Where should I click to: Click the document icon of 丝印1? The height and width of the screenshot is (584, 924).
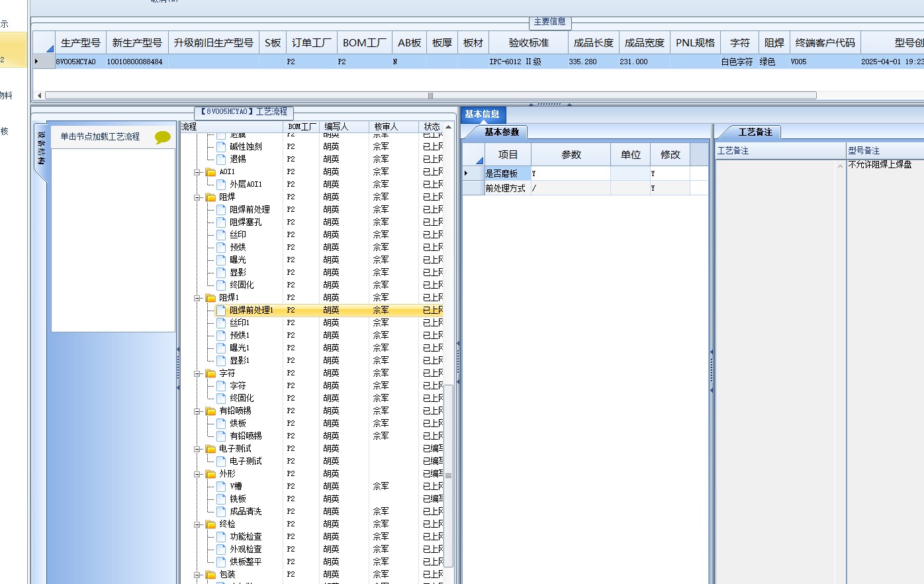221,322
